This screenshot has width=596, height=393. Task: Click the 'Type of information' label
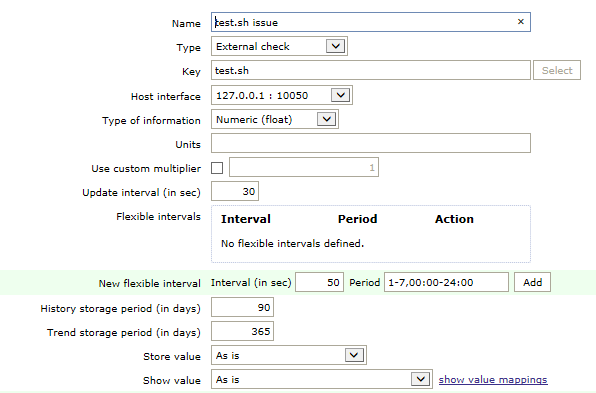click(x=151, y=120)
